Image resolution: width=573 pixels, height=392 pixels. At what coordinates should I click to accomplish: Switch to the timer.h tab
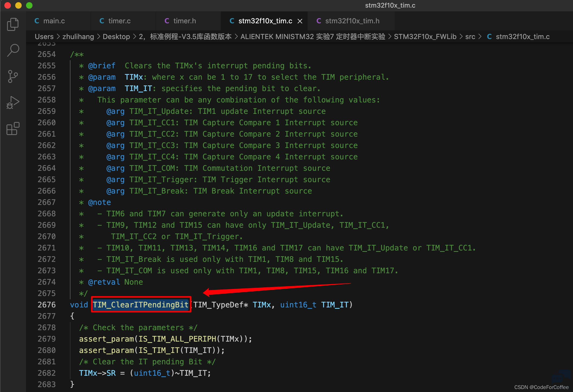click(189, 21)
